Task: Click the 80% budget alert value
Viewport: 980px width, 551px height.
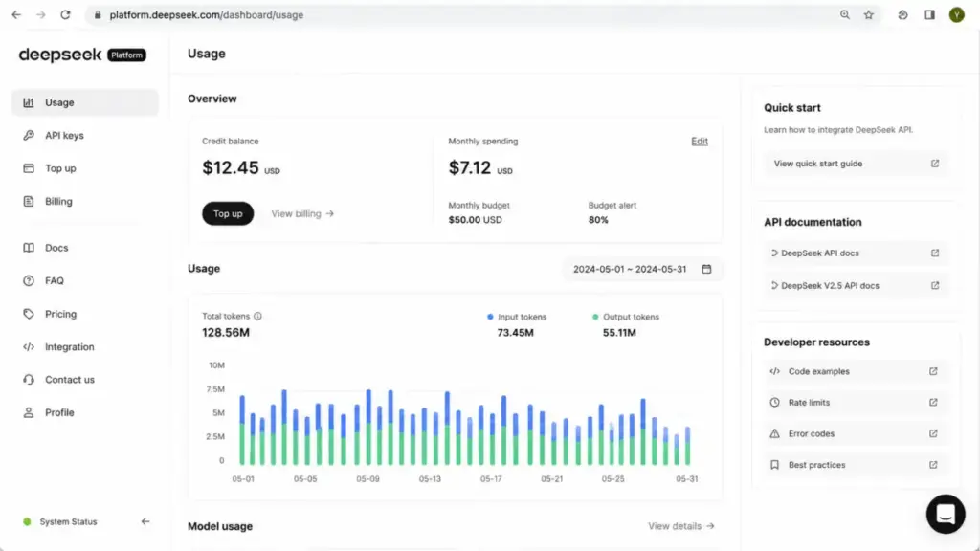Action: 598,220
